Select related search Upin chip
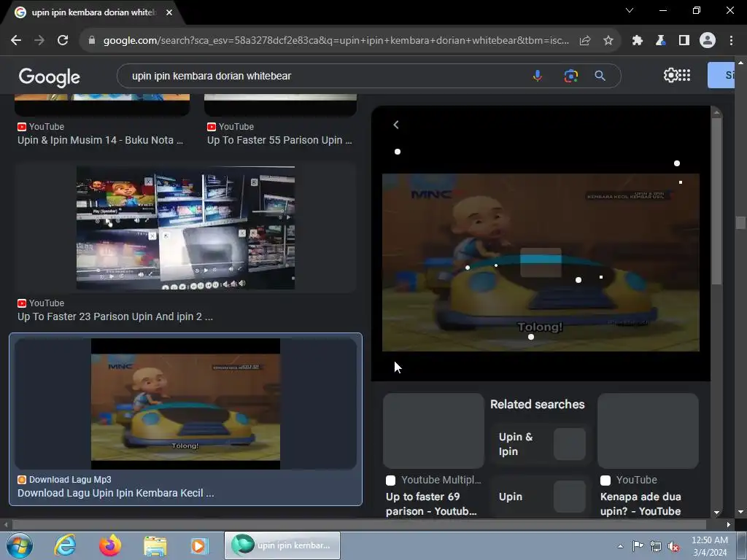The image size is (747, 560). click(x=541, y=496)
